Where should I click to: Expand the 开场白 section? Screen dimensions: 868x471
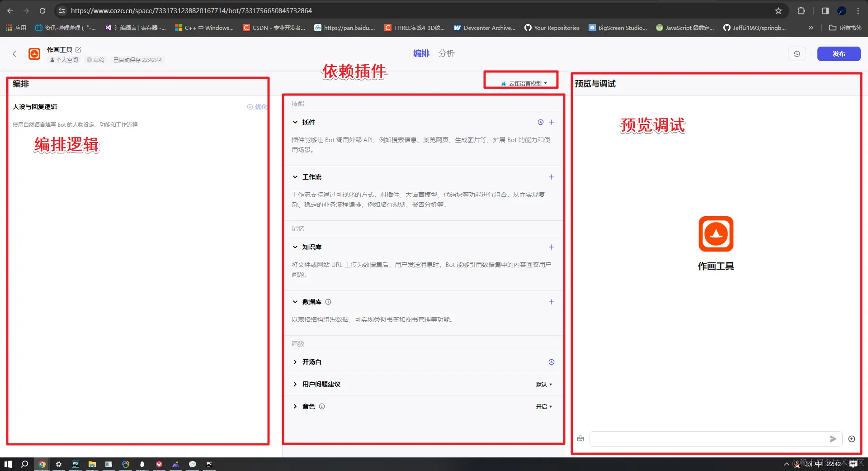click(x=295, y=362)
